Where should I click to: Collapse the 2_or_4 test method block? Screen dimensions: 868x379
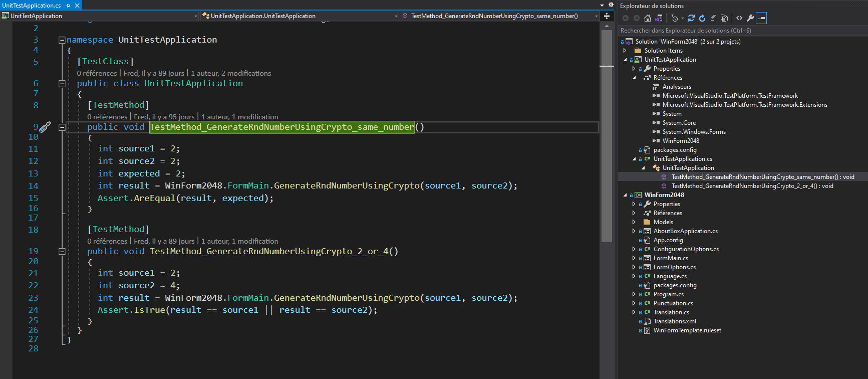click(x=62, y=251)
